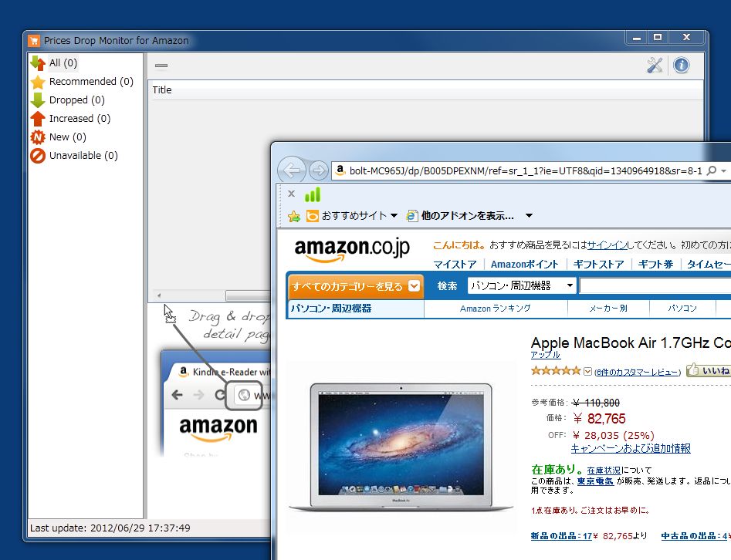
Task: Close the browser toolbar with x
Action: click(291, 194)
